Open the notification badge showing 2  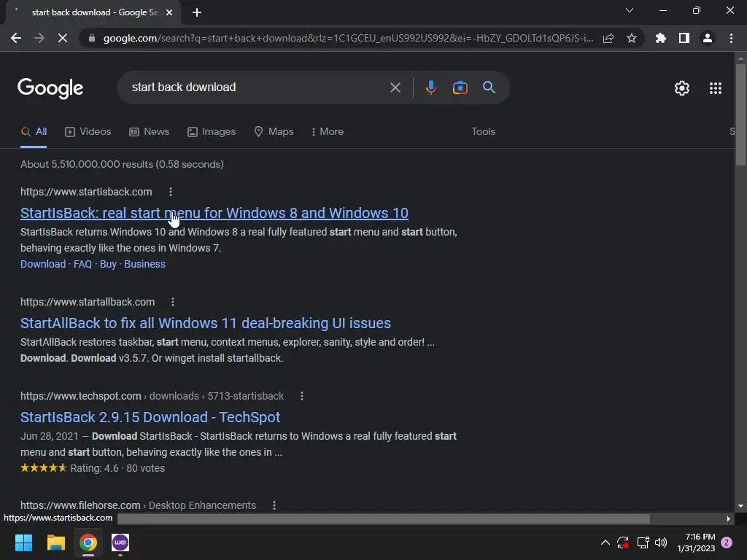pos(727,542)
